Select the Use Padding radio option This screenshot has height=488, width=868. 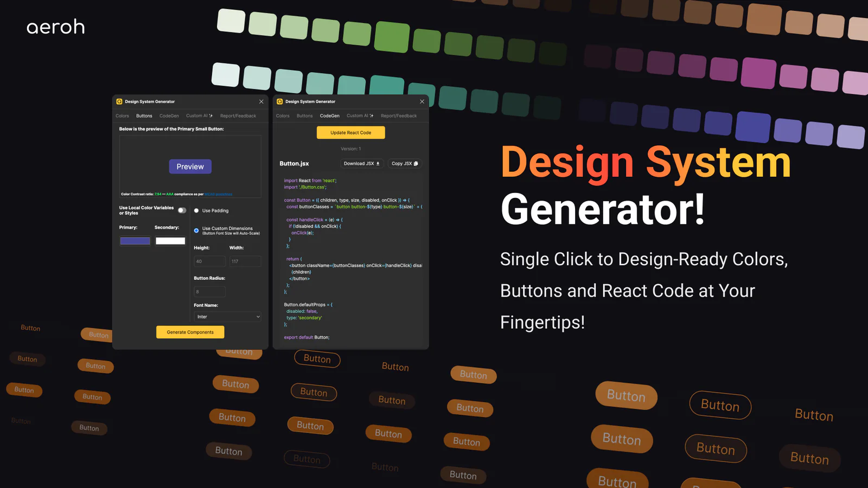196,210
